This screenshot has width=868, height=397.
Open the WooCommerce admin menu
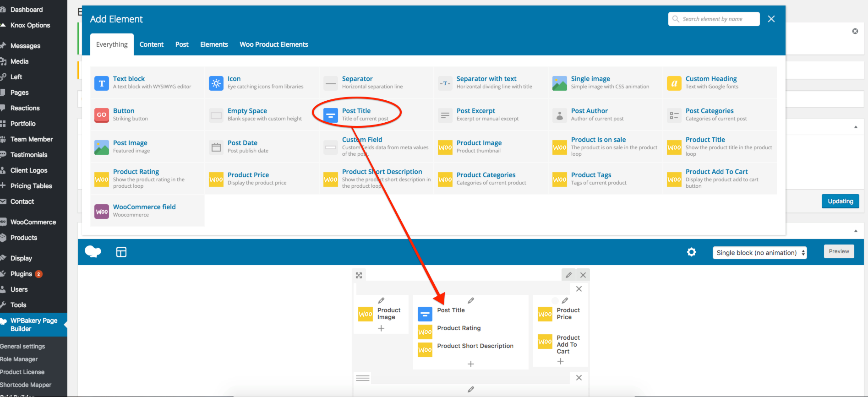[33, 222]
